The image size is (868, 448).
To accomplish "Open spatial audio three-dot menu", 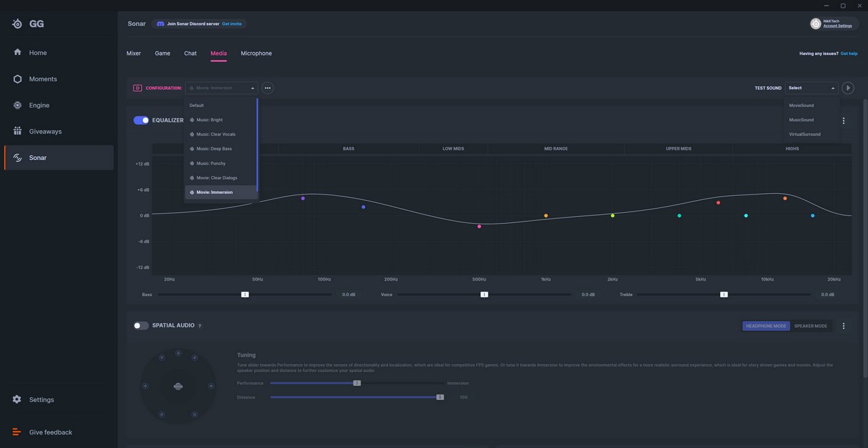I will 844,326.
